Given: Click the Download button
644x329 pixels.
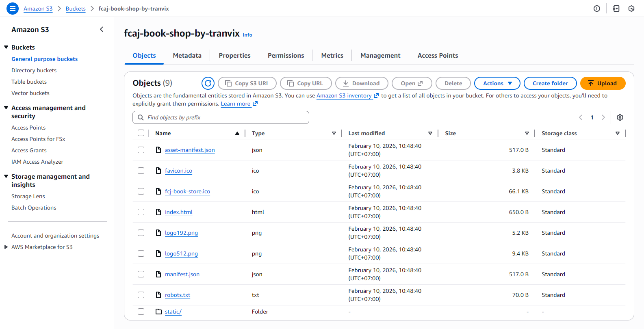Looking at the screenshot, I should pos(362,83).
